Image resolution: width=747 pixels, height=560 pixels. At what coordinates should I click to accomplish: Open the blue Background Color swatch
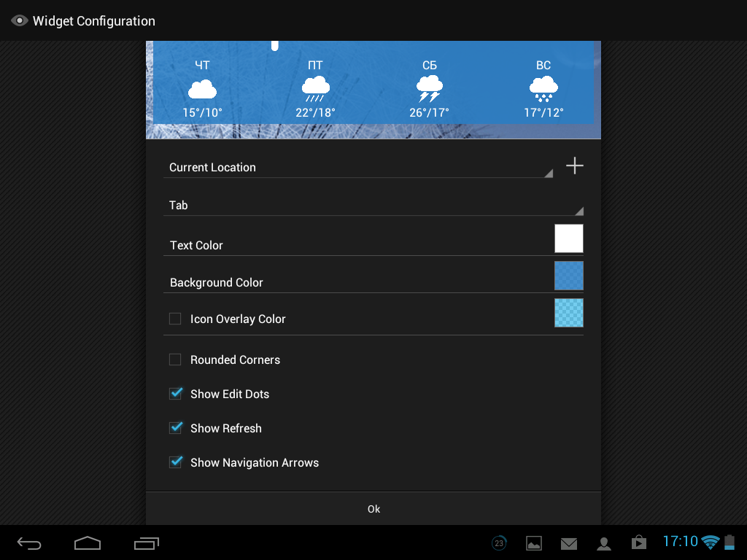569,276
